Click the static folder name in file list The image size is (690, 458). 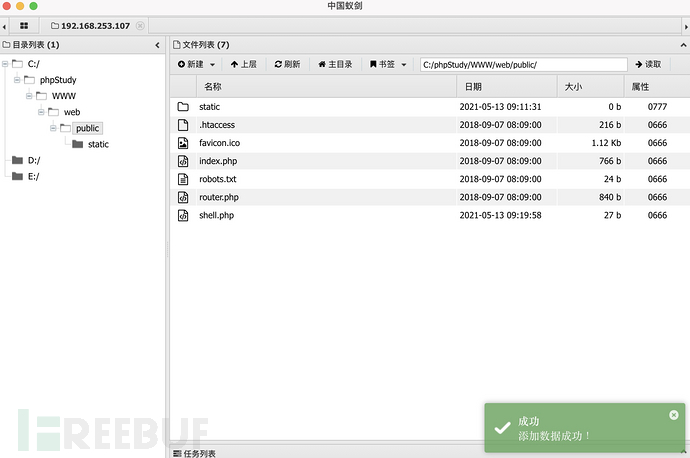point(209,107)
